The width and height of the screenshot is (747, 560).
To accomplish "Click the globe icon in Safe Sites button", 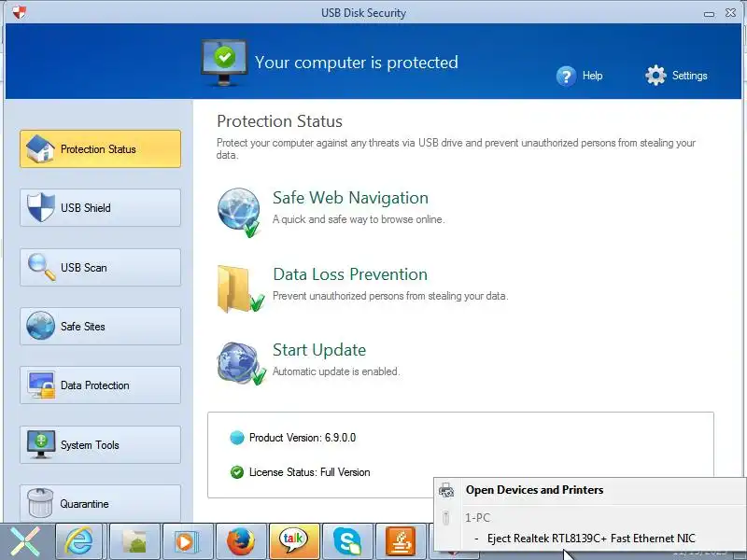I will (40, 326).
